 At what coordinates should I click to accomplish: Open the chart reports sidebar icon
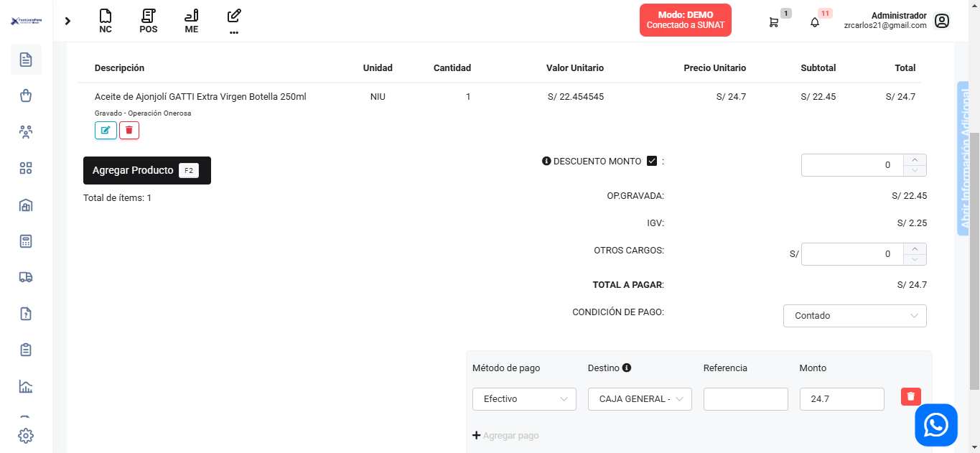26,386
